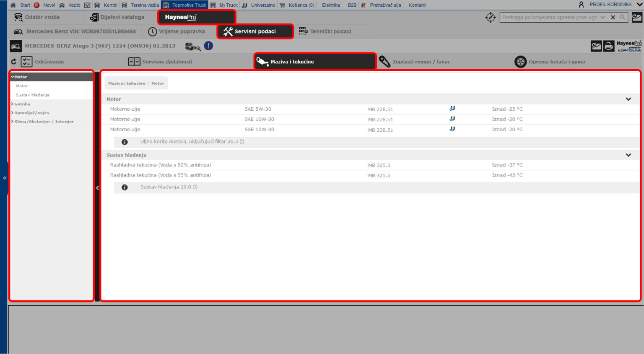Screen dimensions: 644x354
Task: Click the refresh arrow icon
Action: click(14, 62)
